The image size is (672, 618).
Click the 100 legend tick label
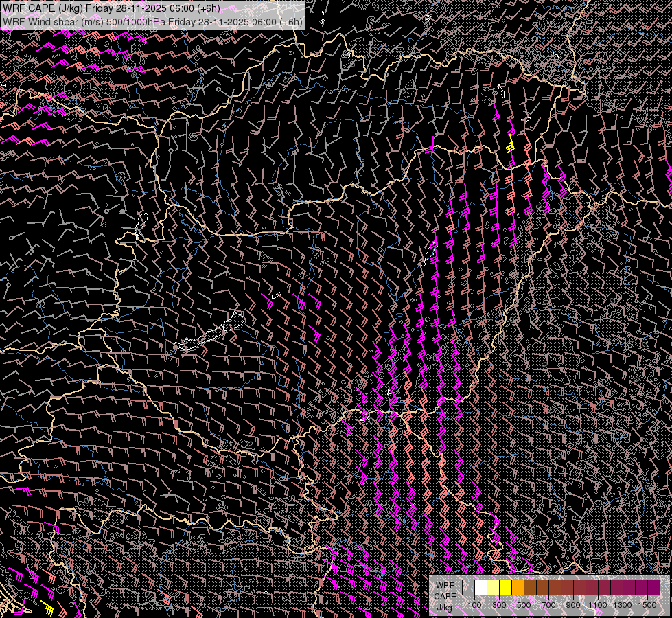click(x=474, y=605)
